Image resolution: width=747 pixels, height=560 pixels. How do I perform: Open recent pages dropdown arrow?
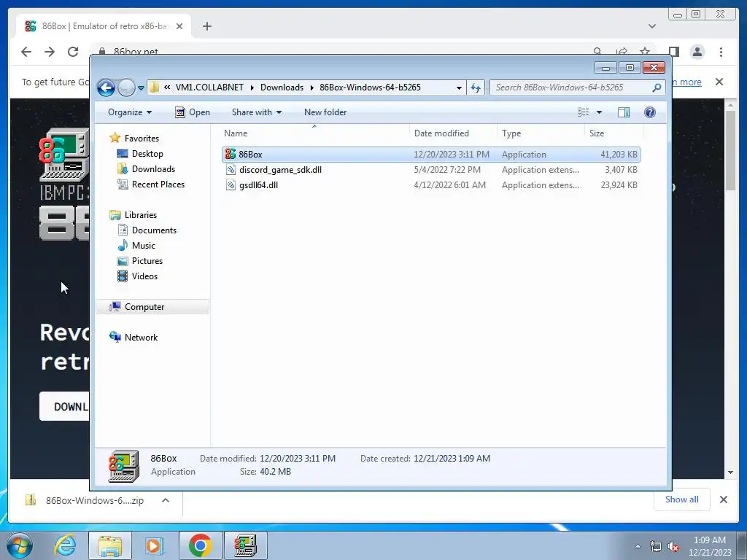pos(141,87)
